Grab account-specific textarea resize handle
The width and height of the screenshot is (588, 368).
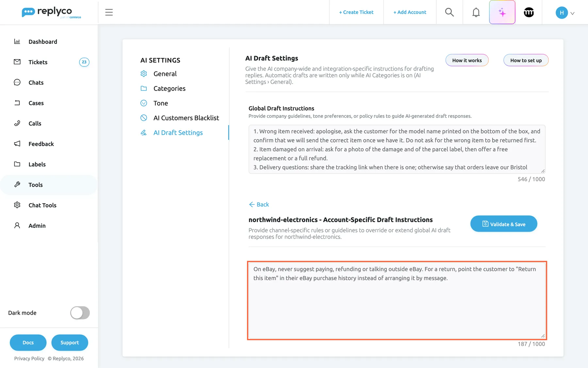click(x=543, y=336)
